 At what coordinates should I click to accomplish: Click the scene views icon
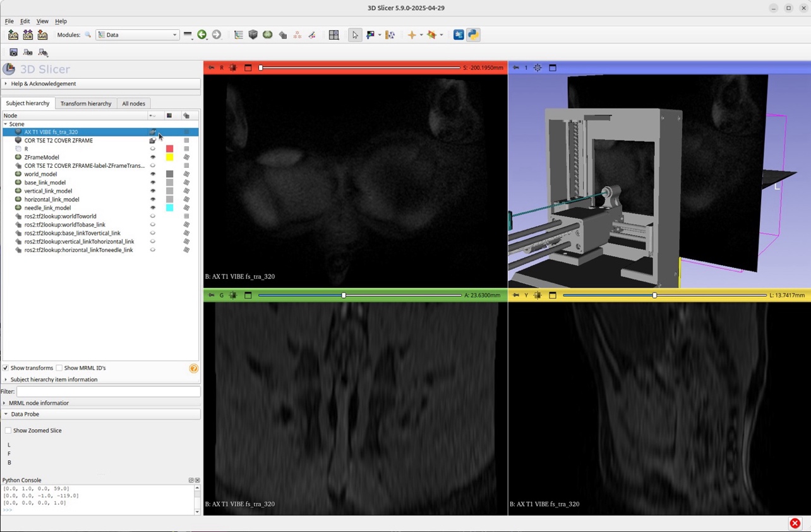click(28, 52)
